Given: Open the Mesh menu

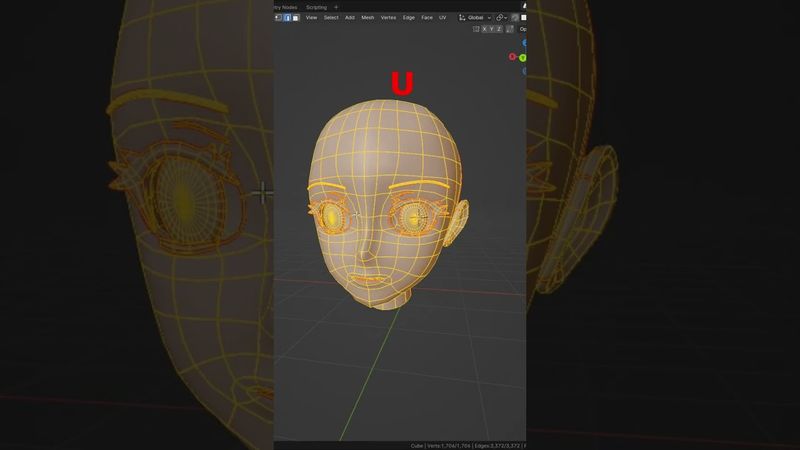Looking at the screenshot, I should tap(368, 17).
